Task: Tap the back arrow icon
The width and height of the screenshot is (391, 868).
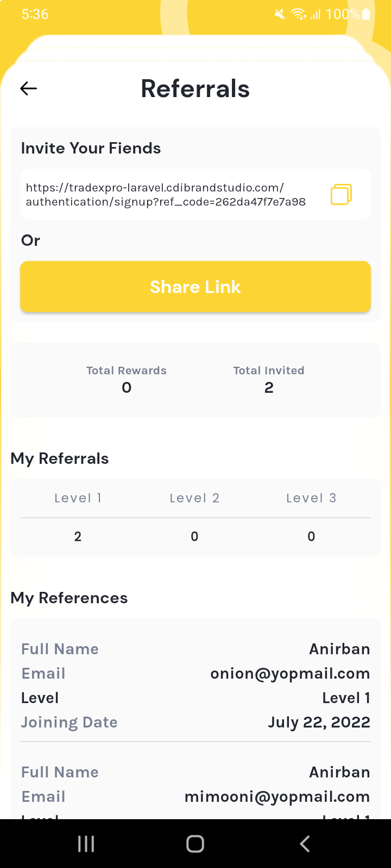Action: (28, 88)
